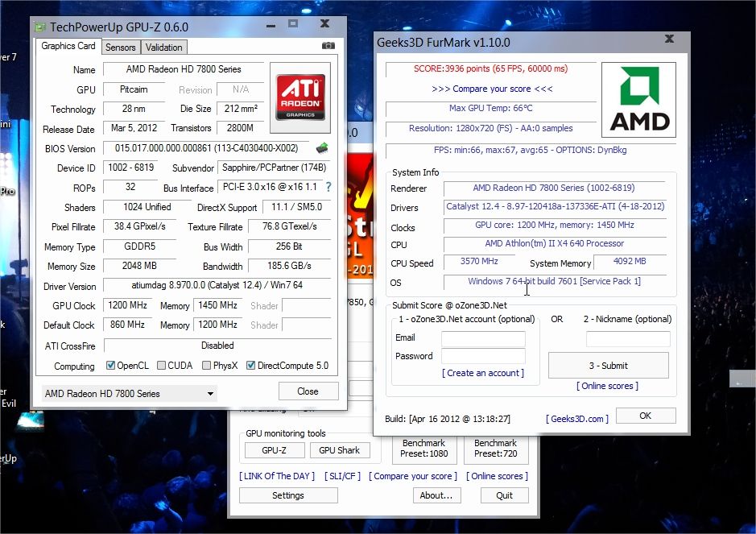The image size is (756, 534).
Task: Switch to the Sensors tab
Action: pos(121,48)
